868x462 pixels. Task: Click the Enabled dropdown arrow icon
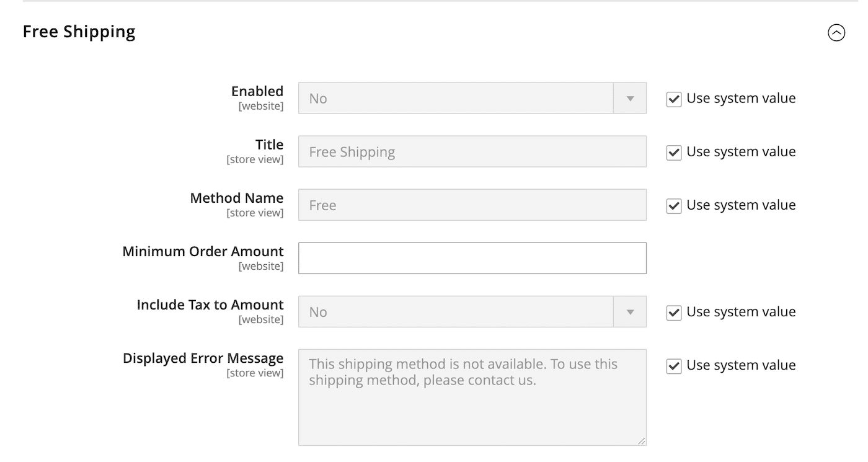click(631, 98)
